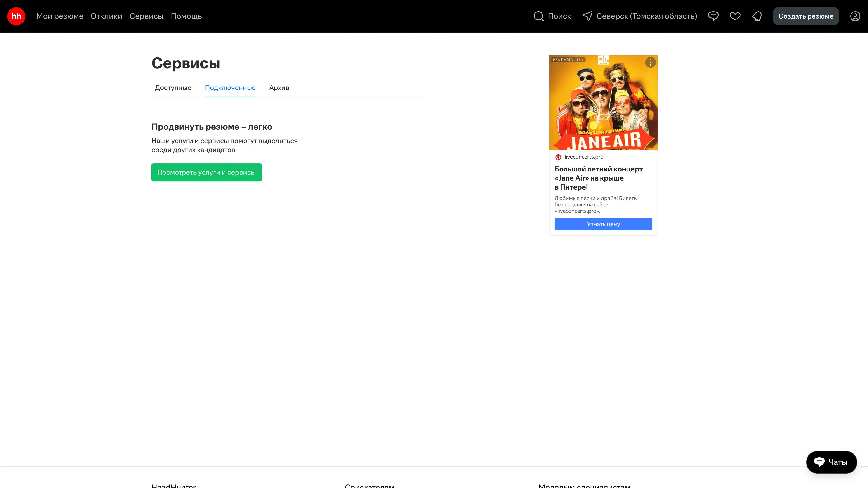Open the Архив tab
The image size is (868, 488).
click(279, 88)
